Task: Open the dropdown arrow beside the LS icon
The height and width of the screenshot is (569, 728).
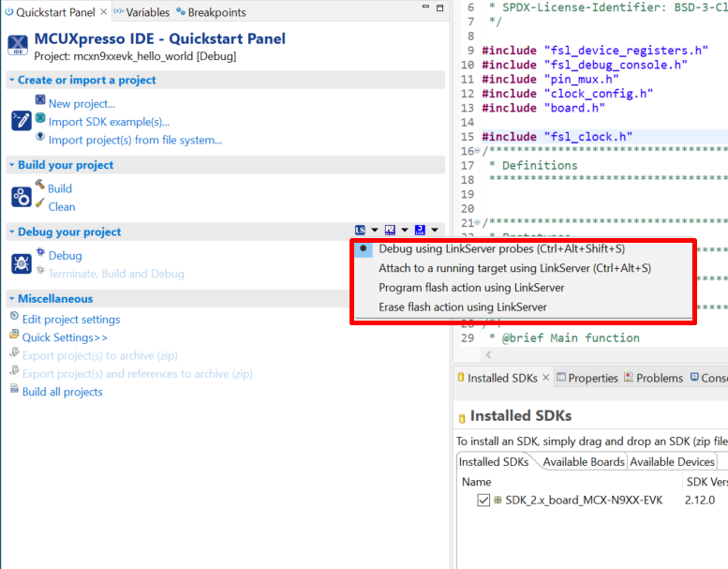Action: (375, 231)
